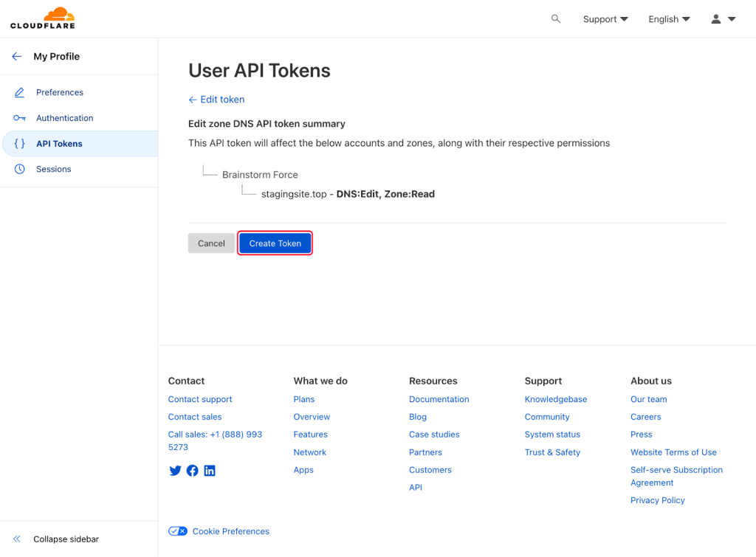Open the System status link
The image size is (756, 557).
tap(552, 435)
